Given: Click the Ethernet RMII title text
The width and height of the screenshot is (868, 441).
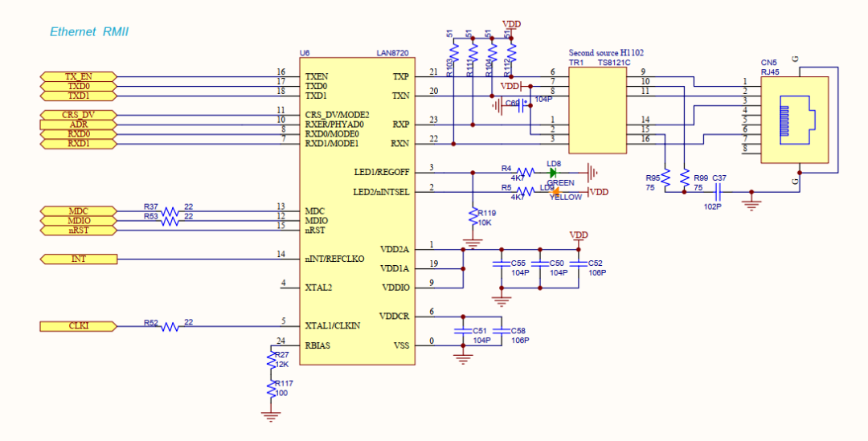Looking at the screenshot, I should click(89, 32).
